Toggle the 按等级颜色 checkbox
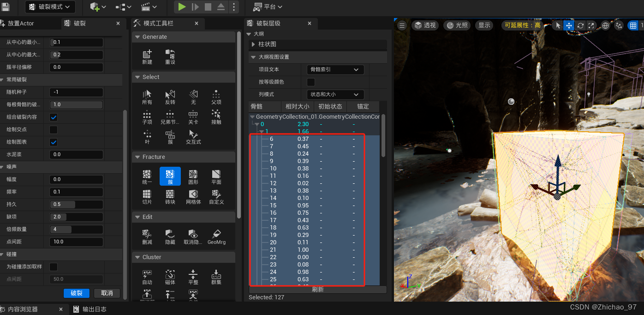The width and height of the screenshot is (644, 315). point(311,82)
